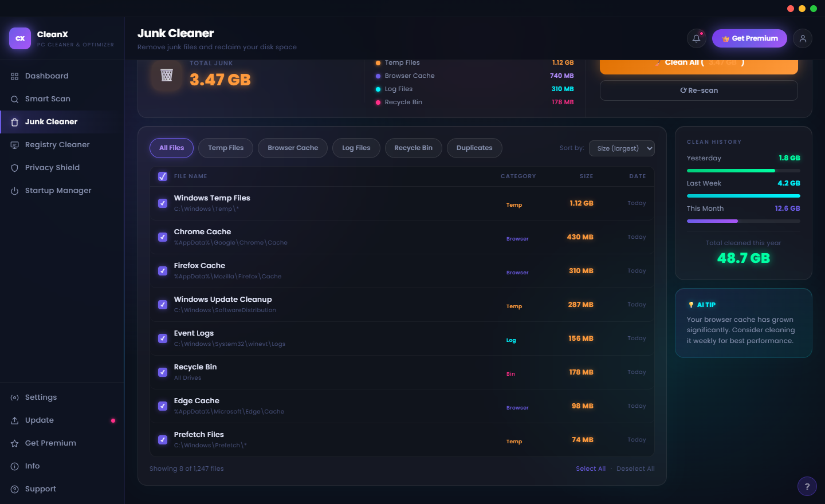Viewport: 825px width, 504px height.
Task: Switch to Temp Files filter
Action: coord(226,148)
